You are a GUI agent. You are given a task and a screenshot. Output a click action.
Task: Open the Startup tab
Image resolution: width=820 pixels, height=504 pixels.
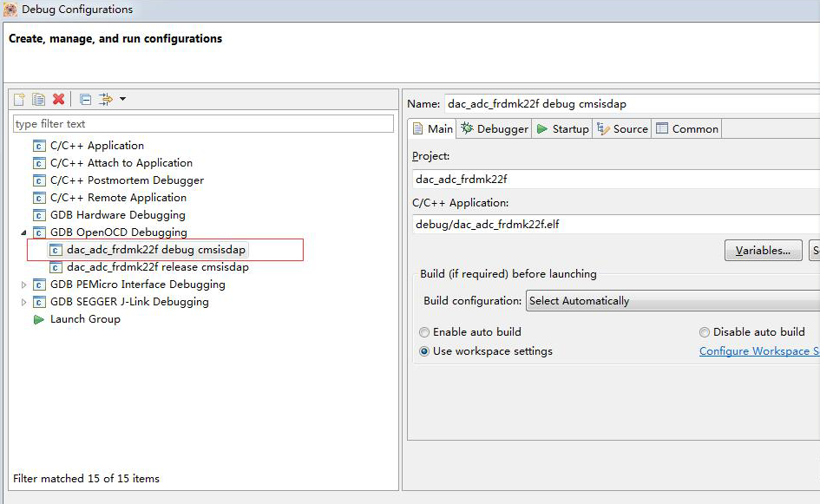(x=562, y=128)
